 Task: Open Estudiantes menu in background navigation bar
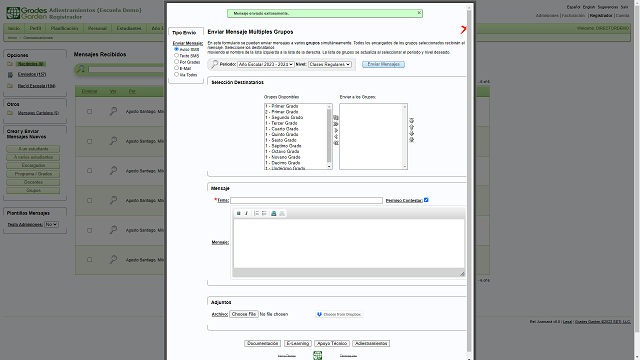tap(129, 29)
